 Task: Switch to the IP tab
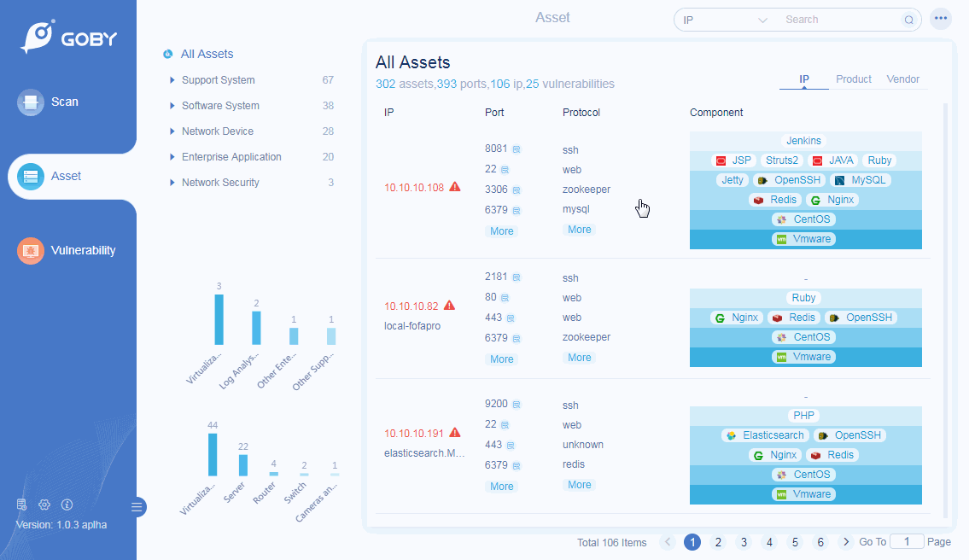coord(803,79)
